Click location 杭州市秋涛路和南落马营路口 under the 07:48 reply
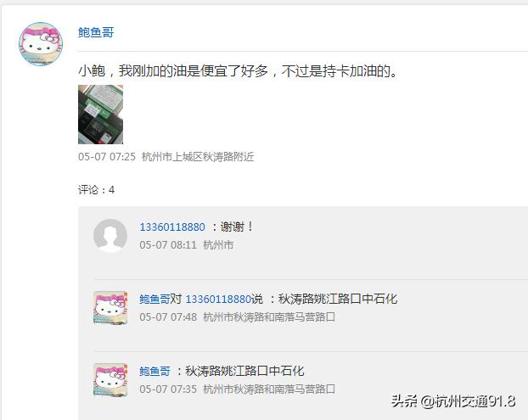The width and height of the screenshot is (528, 420). click(x=269, y=316)
